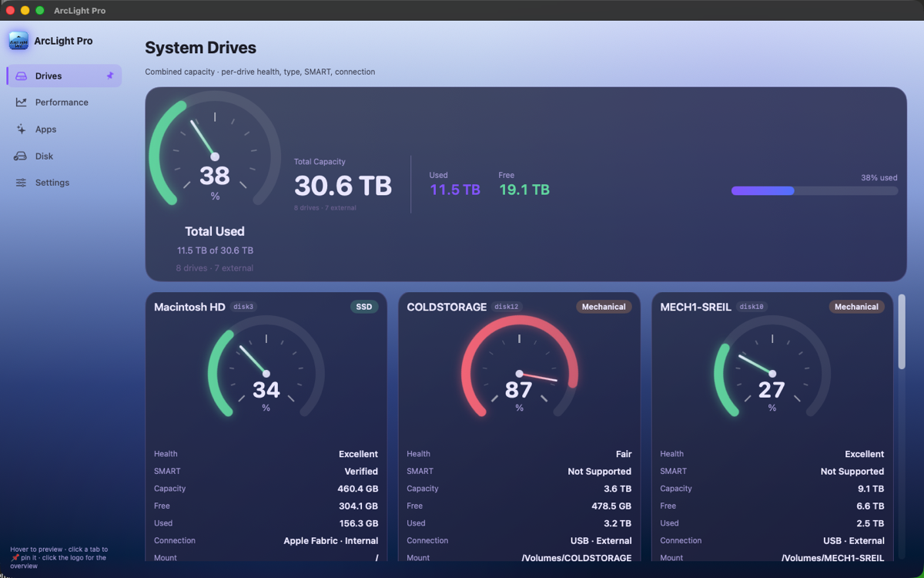The height and width of the screenshot is (578, 924).
Task: Click the /Volumes/MECH1-SREIL mount path
Action: click(x=832, y=558)
